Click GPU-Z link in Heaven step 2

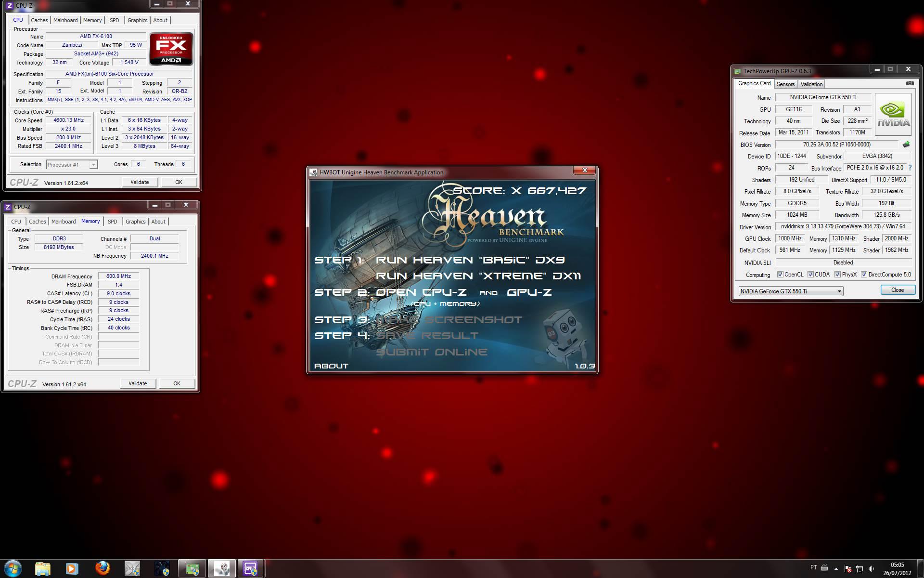point(529,292)
